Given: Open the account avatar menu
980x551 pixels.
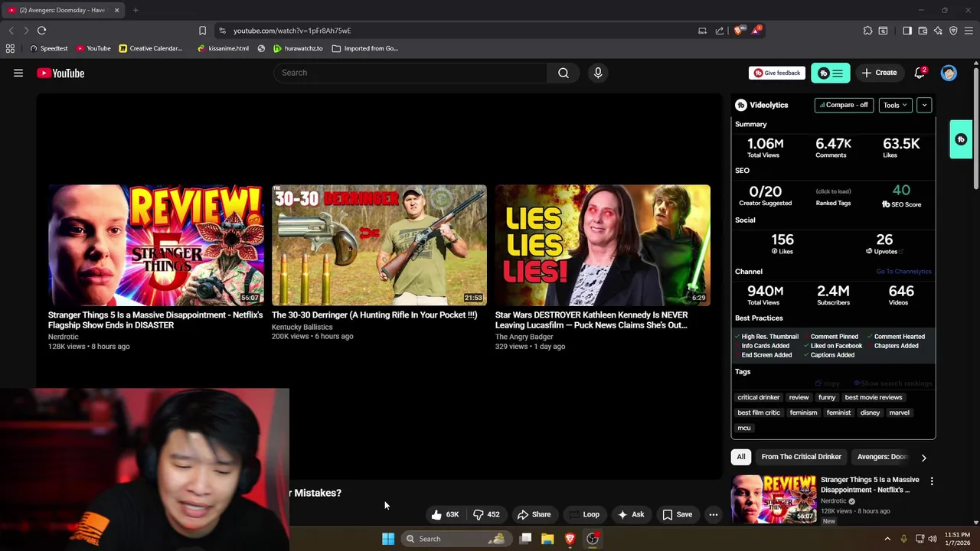Looking at the screenshot, I should [949, 73].
